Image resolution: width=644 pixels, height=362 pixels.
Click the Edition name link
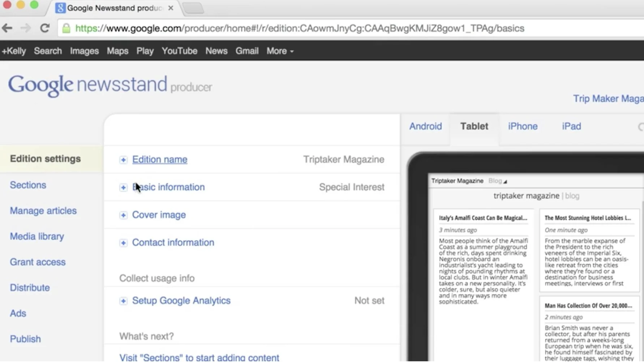[160, 160]
